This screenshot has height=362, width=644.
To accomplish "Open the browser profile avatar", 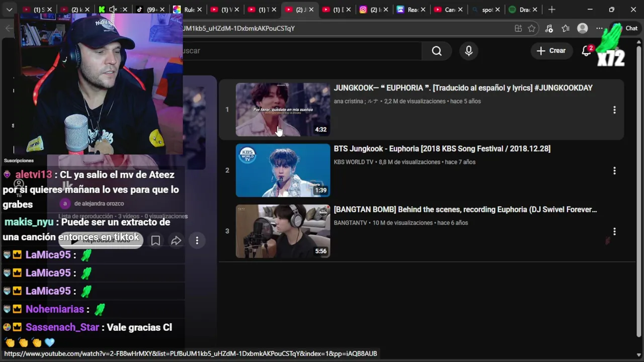I will point(583,29).
